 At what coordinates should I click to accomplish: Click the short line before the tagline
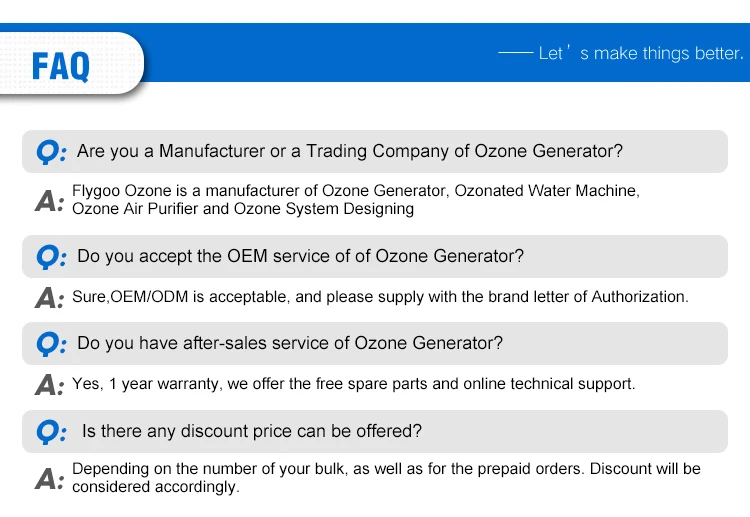point(515,53)
